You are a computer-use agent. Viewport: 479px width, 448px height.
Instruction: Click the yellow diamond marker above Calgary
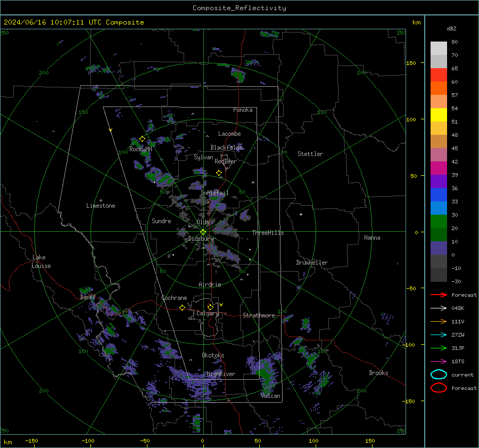click(x=210, y=307)
